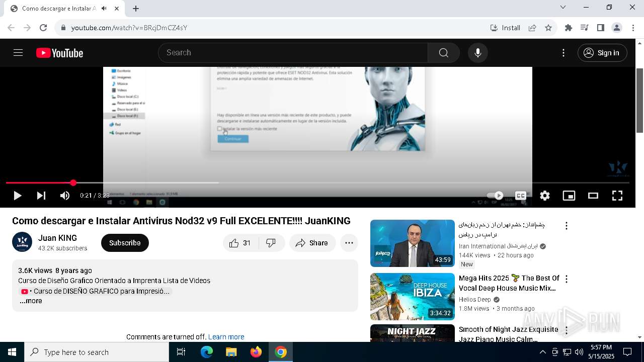The image size is (644, 362).
Task: Open Windows Start menu
Action: pos(12,352)
